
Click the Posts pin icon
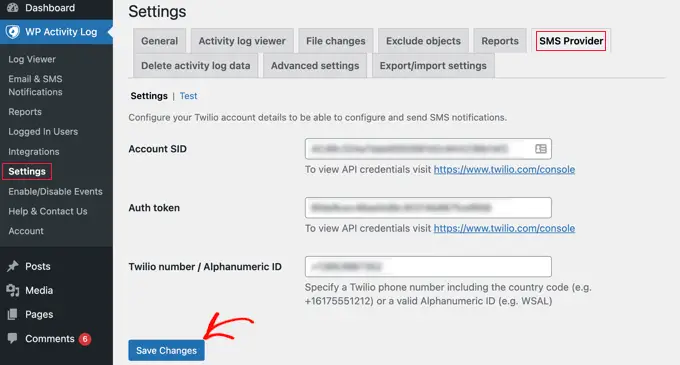[x=13, y=266]
